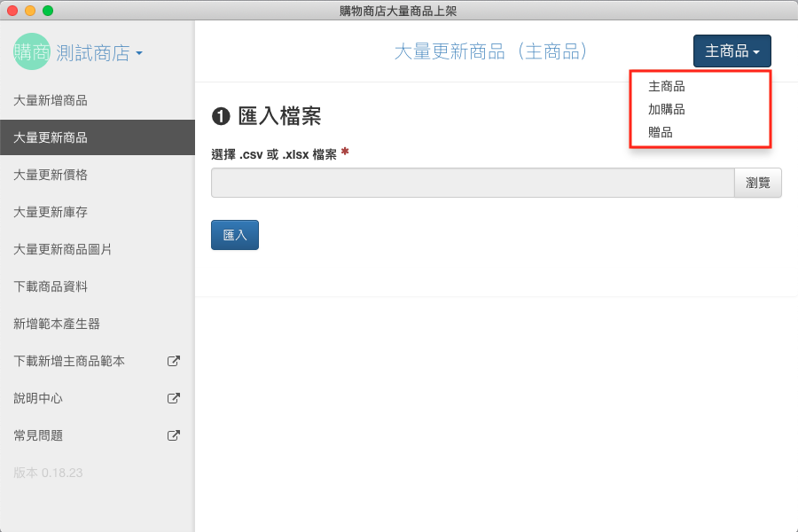Click the green 購商 store logo circle

click(x=32, y=51)
